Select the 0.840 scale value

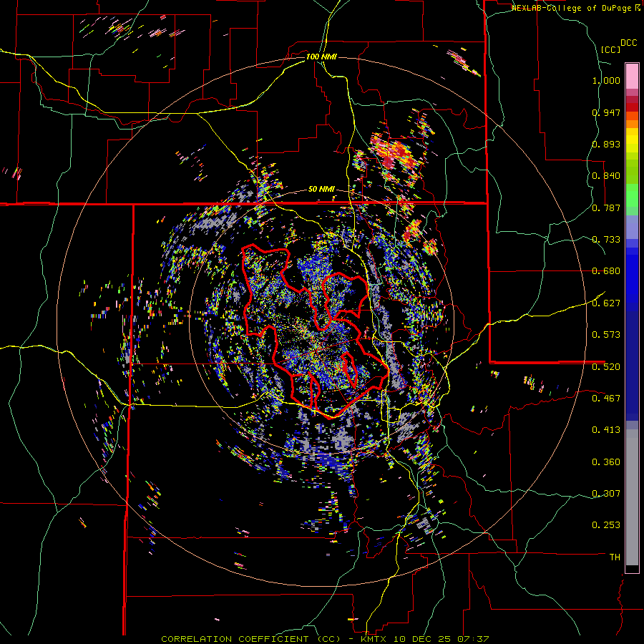606,176
